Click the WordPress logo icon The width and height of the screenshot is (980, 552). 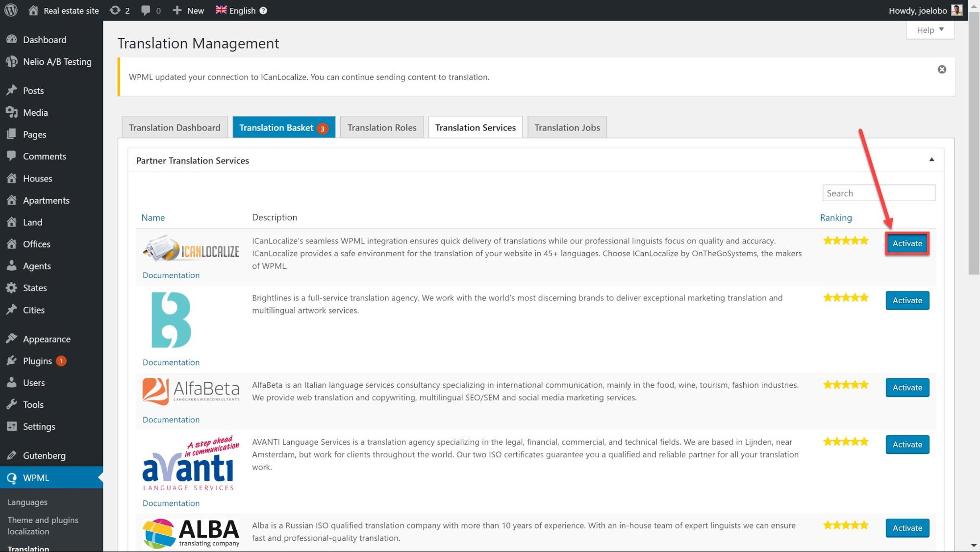click(x=11, y=10)
